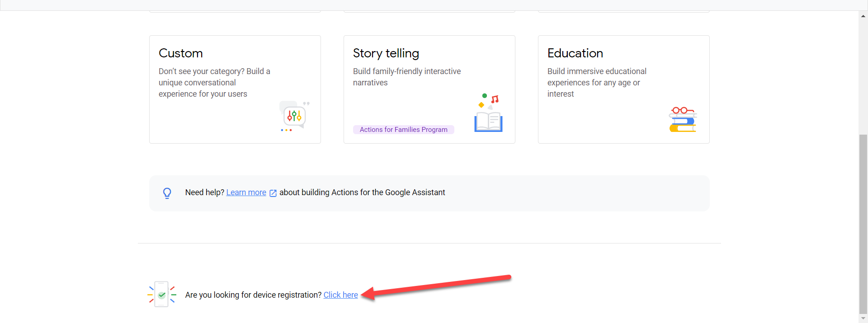Viewport: 868px width, 323px height.
Task: Click the Story telling description about interactive narratives
Action: 406,77
